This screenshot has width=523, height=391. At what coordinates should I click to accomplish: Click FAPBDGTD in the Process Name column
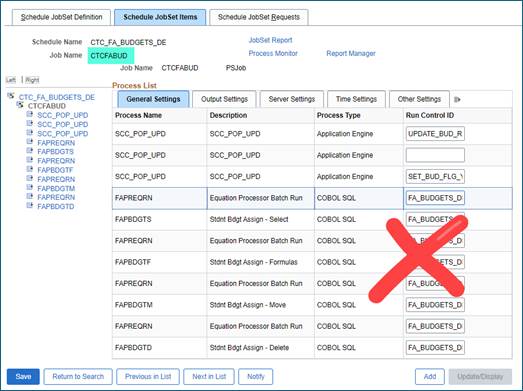click(x=133, y=348)
